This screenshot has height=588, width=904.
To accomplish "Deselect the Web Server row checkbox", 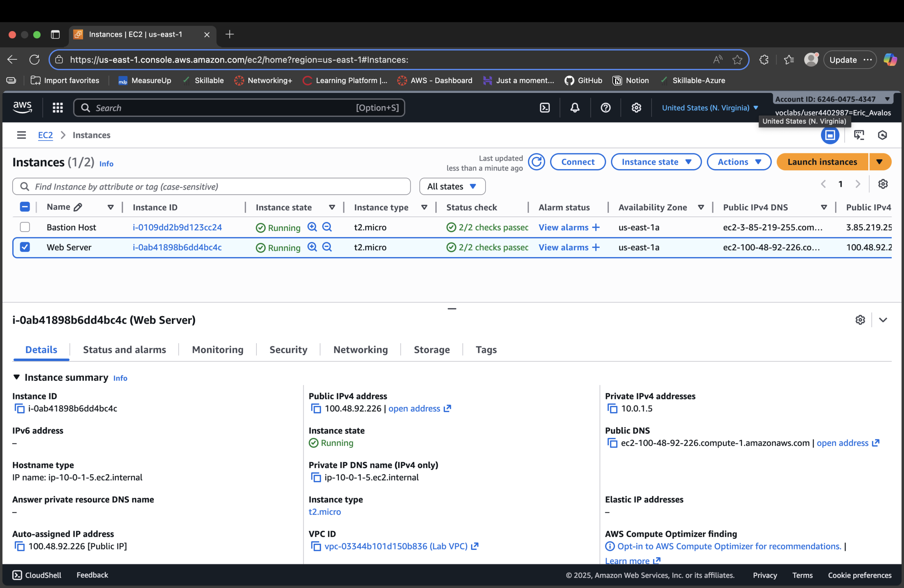I will pyautogui.click(x=25, y=247).
